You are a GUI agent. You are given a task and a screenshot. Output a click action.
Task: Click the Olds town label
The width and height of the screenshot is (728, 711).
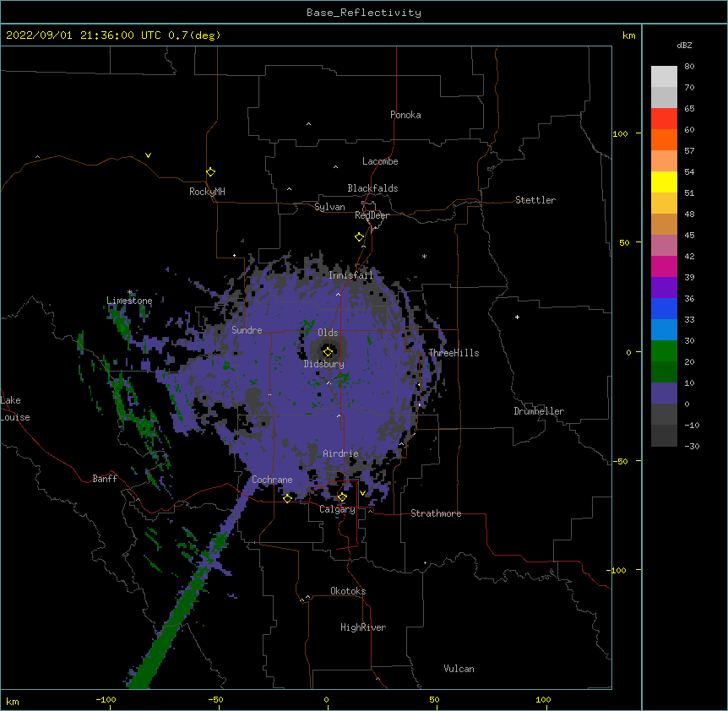pos(328,333)
